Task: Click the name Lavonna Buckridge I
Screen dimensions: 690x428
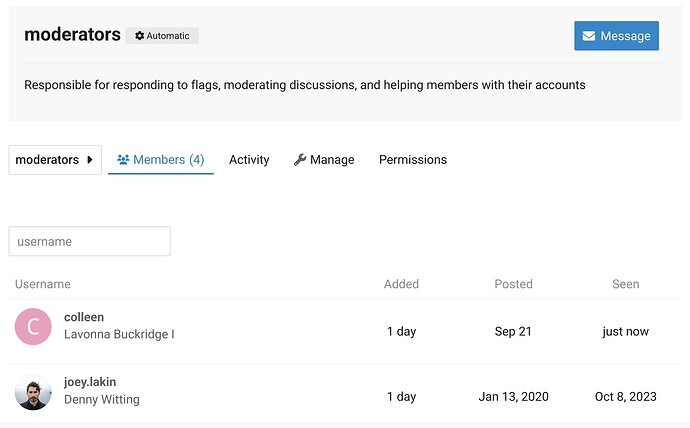Action: point(119,334)
